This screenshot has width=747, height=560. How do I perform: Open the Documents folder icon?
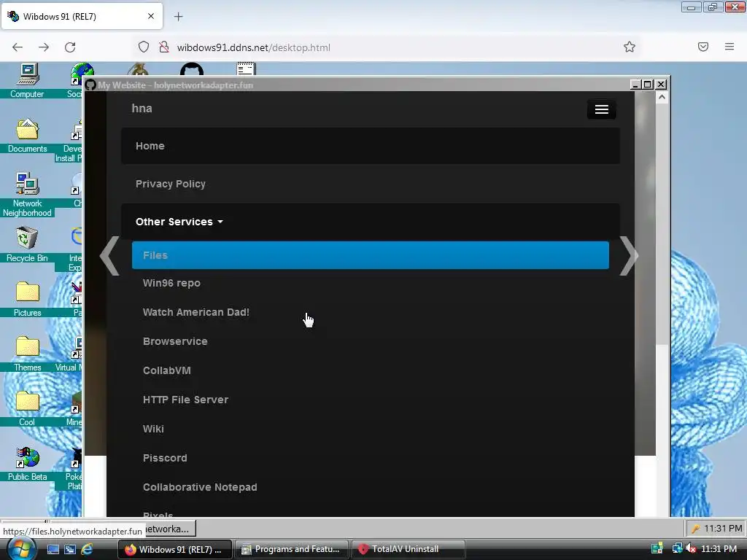tap(27, 135)
